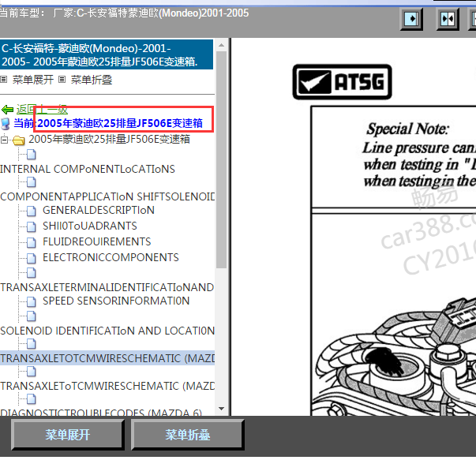Click 菜单展开 text link under header
The height and width of the screenshot is (460, 476).
tap(33, 80)
